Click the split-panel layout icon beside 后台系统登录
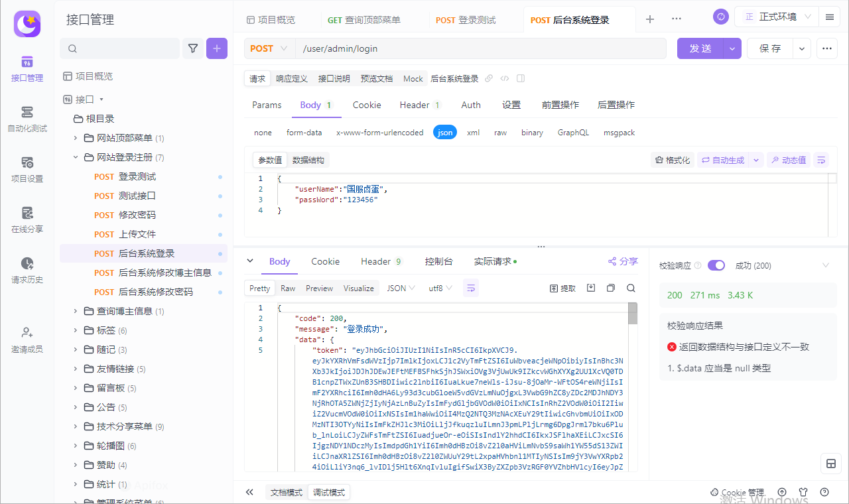 pyautogui.click(x=521, y=78)
